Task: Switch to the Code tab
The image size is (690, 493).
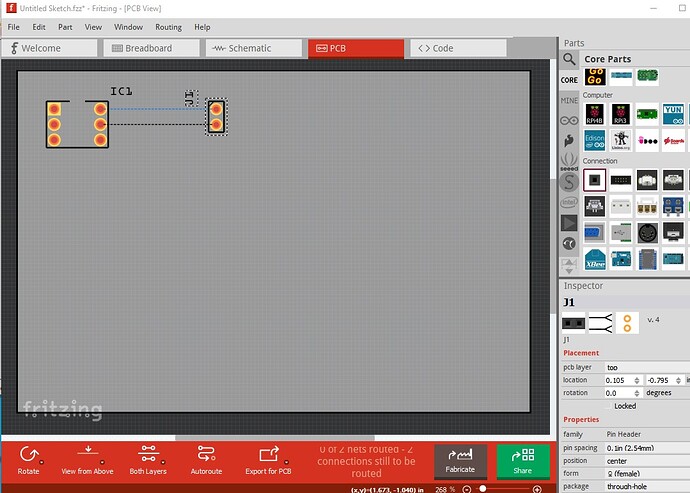Action: pos(458,48)
